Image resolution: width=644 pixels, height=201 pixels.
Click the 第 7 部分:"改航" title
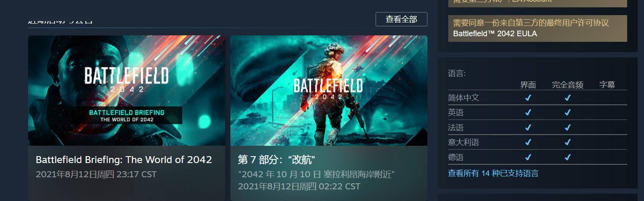click(x=277, y=160)
